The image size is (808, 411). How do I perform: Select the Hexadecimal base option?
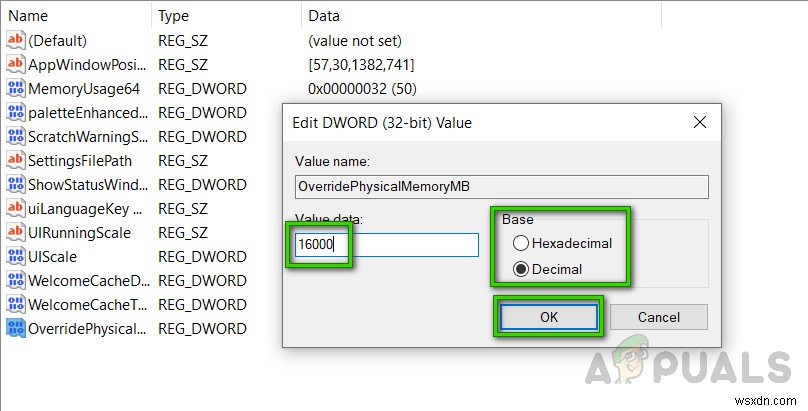point(520,243)
